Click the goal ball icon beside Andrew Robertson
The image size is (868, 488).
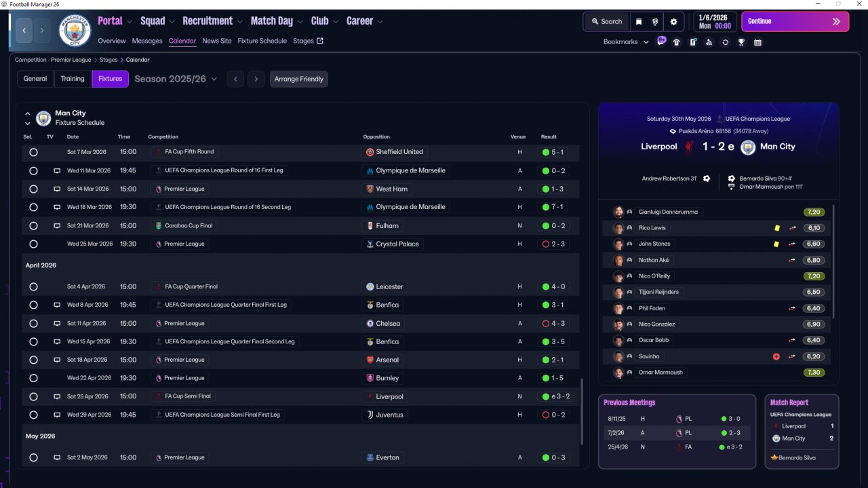707,179
